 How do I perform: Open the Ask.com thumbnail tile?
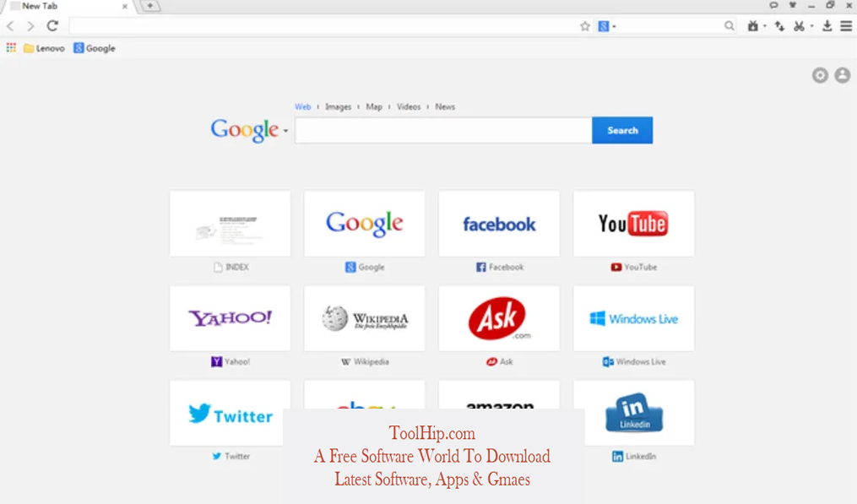tap(499, 317)
